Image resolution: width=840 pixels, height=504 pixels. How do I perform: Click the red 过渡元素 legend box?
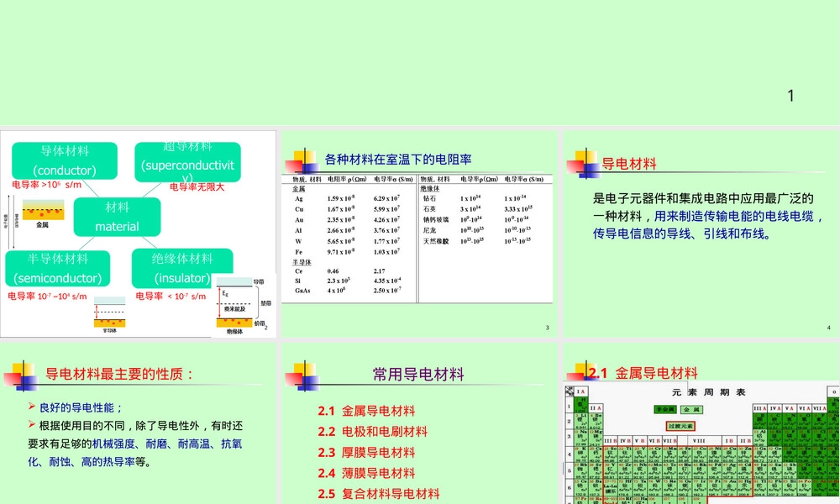(680, 427)
